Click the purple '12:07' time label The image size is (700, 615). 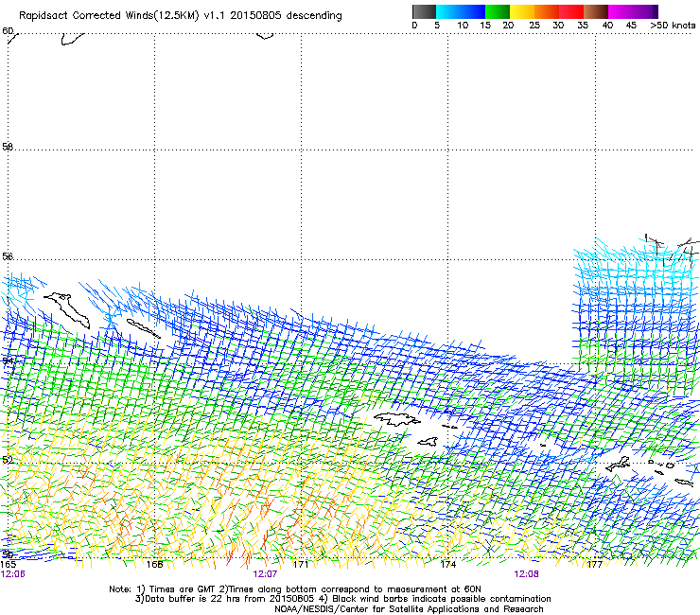[265, 574]
